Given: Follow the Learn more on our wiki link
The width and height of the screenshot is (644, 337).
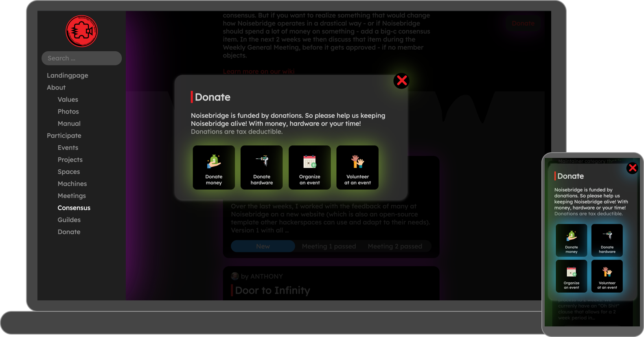Looking at the screenshot, I should point(259,72).
